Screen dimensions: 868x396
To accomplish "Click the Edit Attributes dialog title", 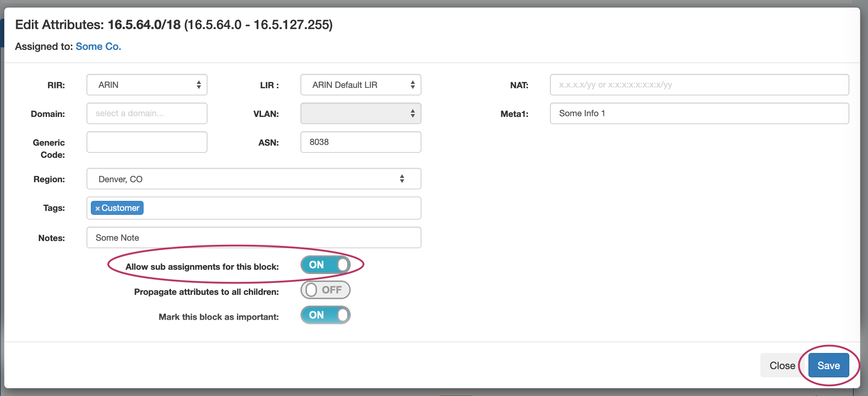I will (174, 24).
